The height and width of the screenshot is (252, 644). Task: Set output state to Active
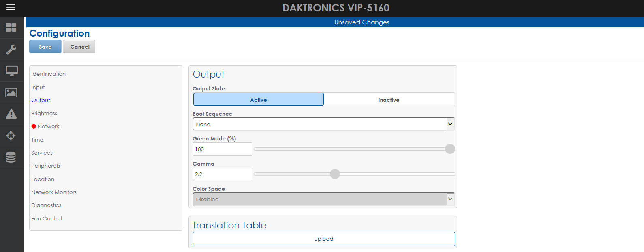259,99
